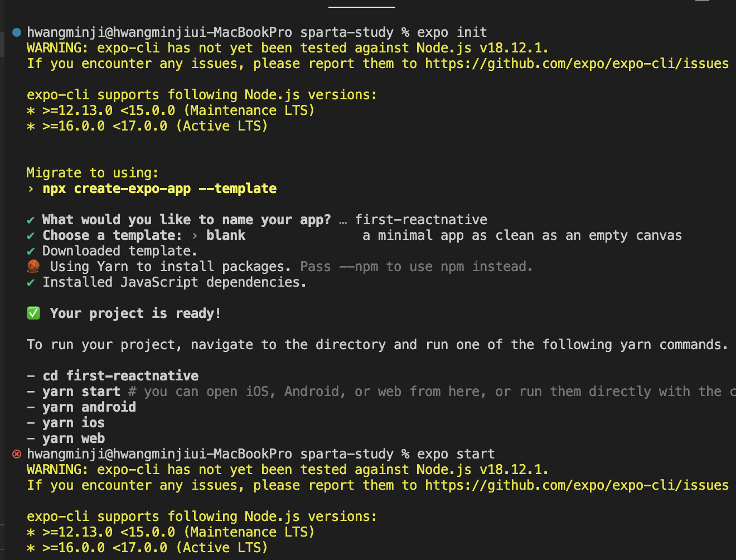The image size is (736, 560).
Task: Click the green check emoji before Your project is ready
Action: 33,313
